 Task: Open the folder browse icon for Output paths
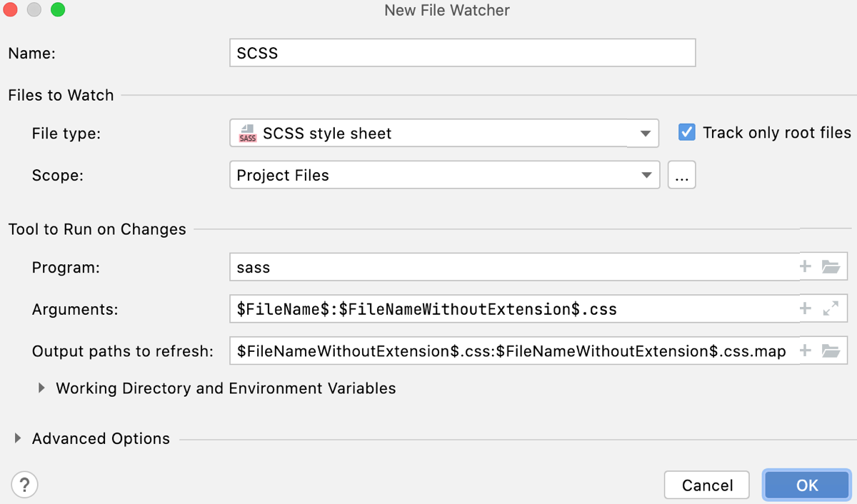click(x=830, y=351)
